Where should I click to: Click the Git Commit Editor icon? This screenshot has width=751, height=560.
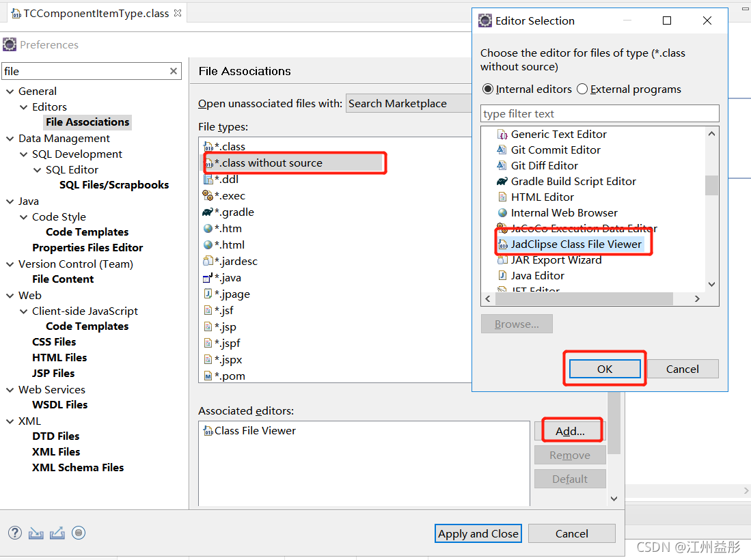pyautogui.click(x=502, y=150)
